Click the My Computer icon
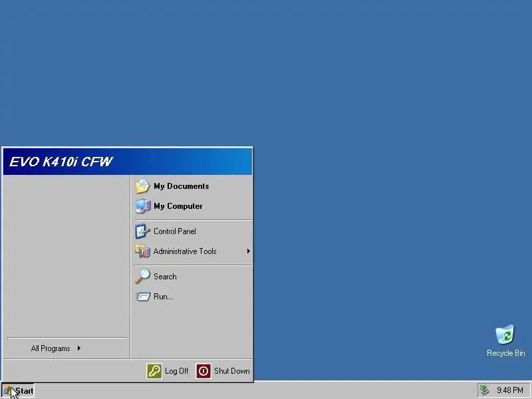The height and width of the screenshot is (399, 532). click(142, 206)
